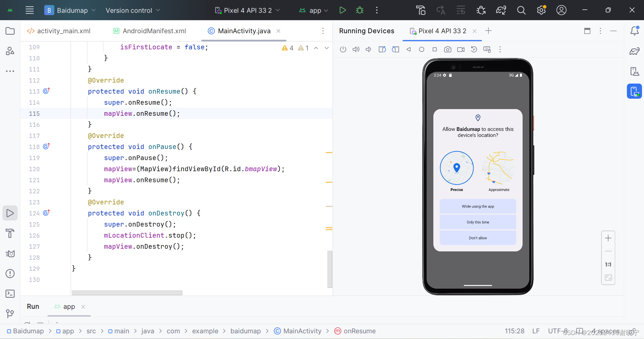Open the more actions menu in title bar
Viewport: 644px width, 339px height.
coord(377,10)
